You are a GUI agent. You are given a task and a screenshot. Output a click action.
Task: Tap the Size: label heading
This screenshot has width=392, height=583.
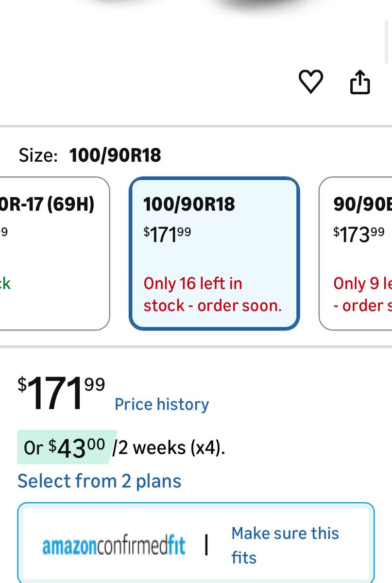pyautogui.click(x=38, y=155)
